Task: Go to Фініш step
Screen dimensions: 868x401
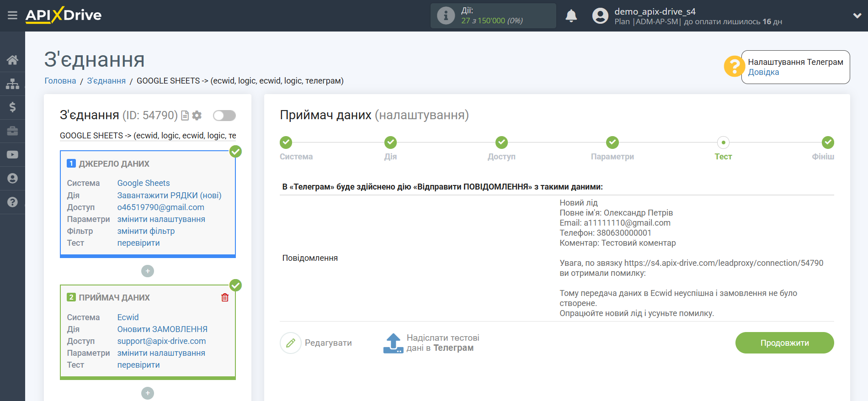Action: [x=828, y=142]
